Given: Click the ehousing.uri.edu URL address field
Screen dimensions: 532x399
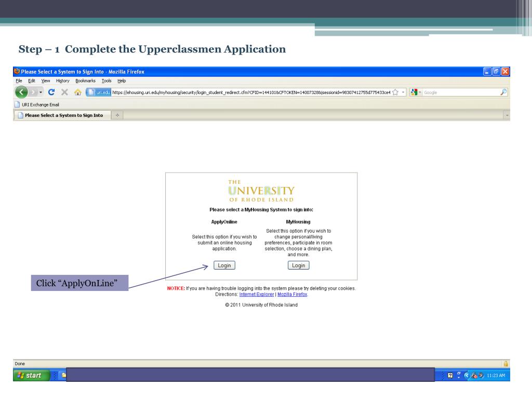Looking at the screenshot, I should pos(251,92).
